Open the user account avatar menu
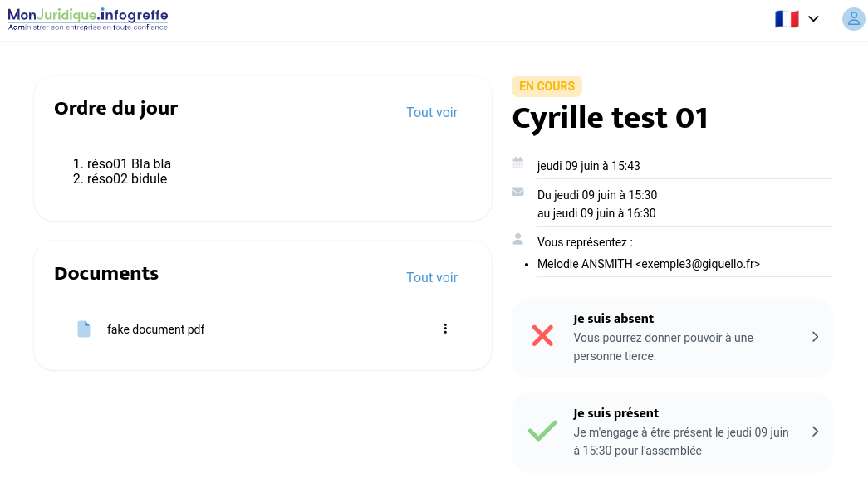868x483 pixels. [x=853, y=19]
